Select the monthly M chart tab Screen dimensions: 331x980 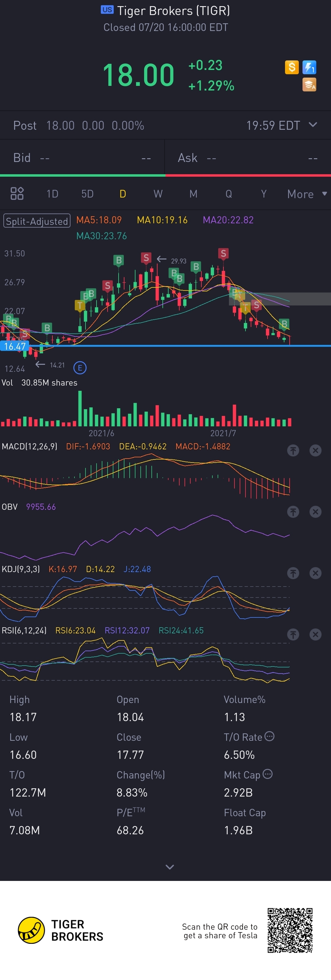[x=193, y=194]
